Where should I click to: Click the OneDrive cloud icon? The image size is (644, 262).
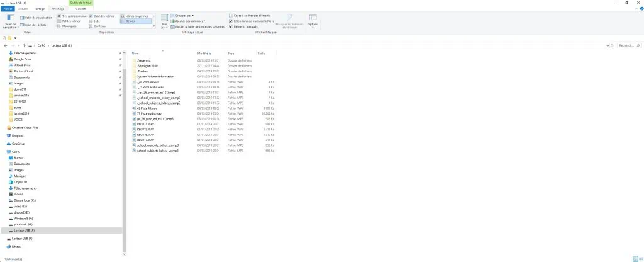9,144
